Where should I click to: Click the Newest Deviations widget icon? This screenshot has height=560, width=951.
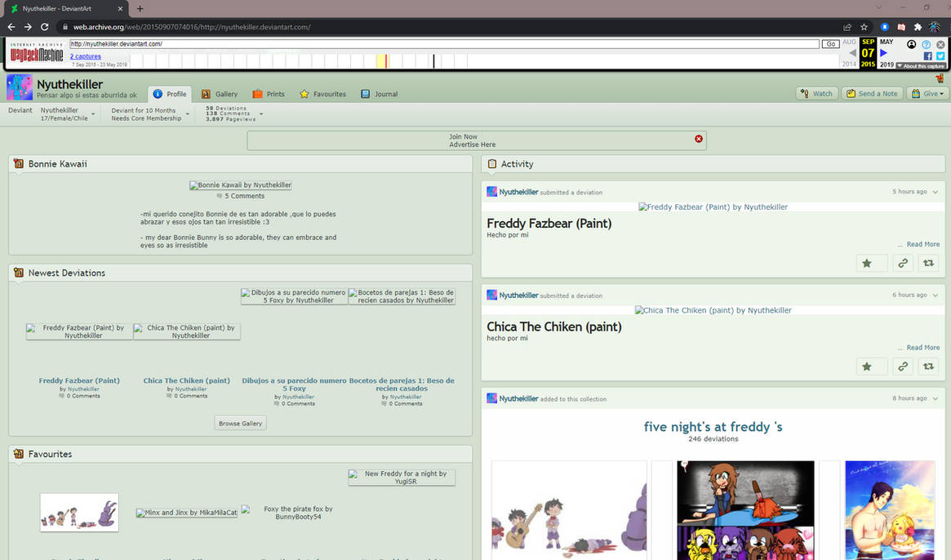(18, 273)
